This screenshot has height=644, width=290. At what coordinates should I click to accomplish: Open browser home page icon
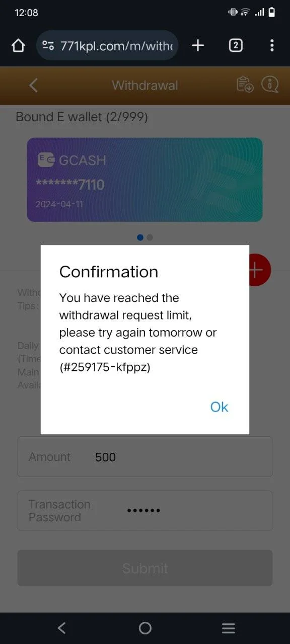click(18, 46)
